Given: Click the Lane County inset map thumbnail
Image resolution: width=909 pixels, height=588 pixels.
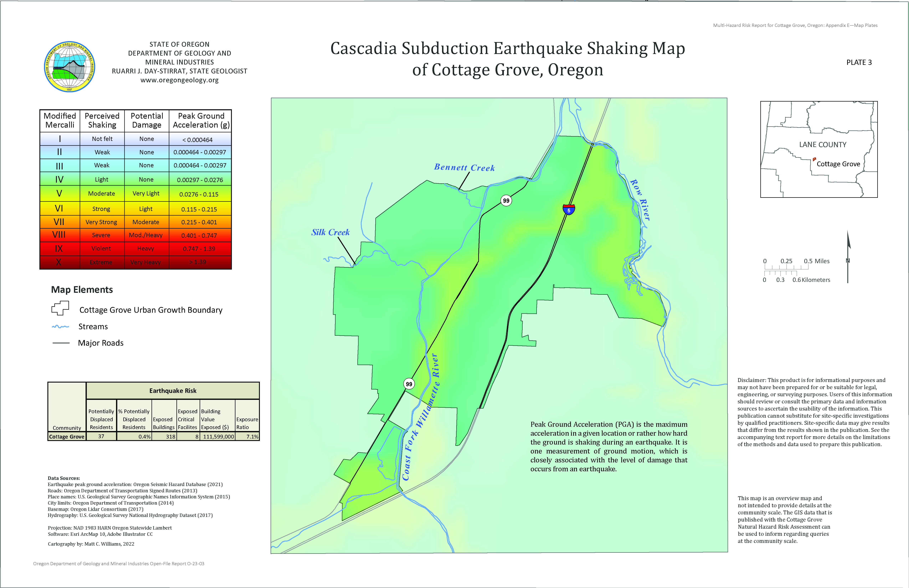Looking at the screenshot, I should tap(818, 149).
